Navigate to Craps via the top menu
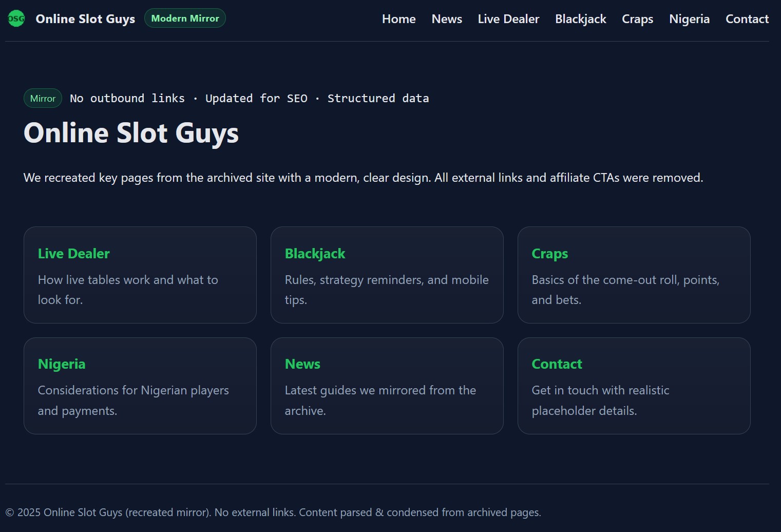781x532 pixels. coord(637,19)
